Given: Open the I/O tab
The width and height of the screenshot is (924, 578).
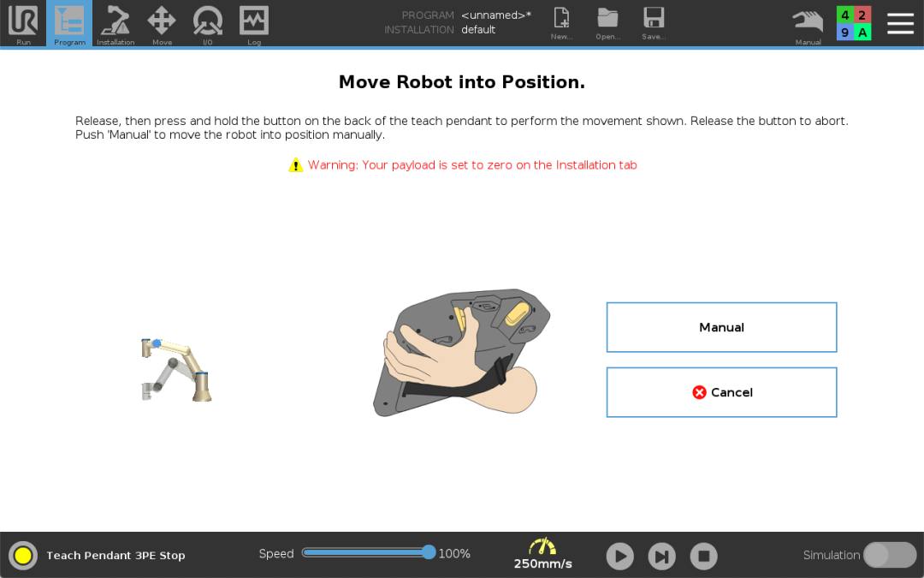Looking at the screenshot, I should (x=208, y=23).
